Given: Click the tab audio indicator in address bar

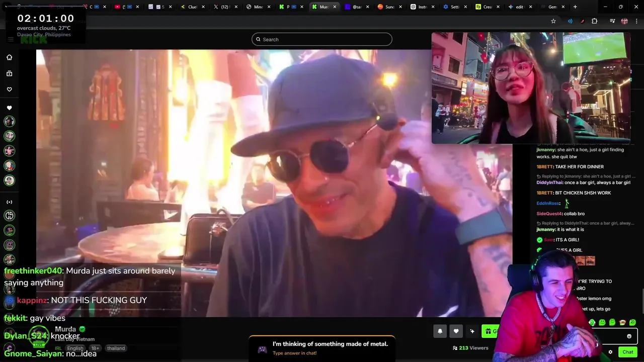Looking at the screenshot, I should pos(570,21).
